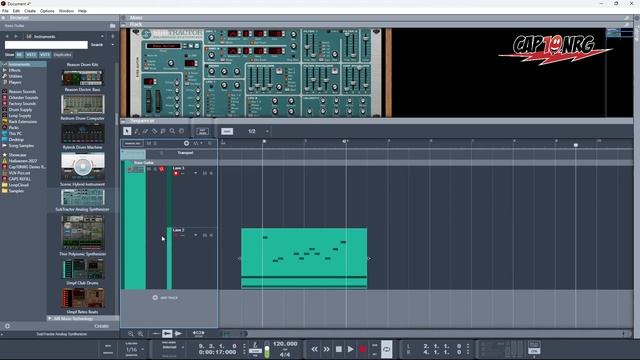Click the Create button in browser
Screen dimensions: 640x360
(x=102, y=326)
